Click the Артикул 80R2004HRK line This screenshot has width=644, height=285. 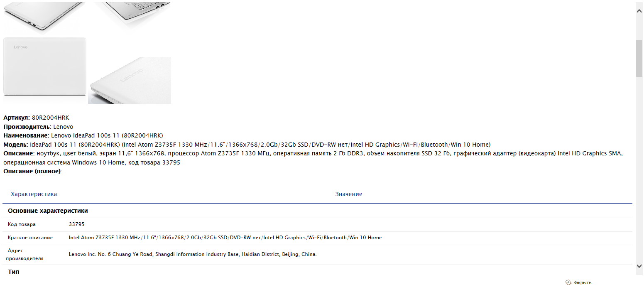pos(37,118)
